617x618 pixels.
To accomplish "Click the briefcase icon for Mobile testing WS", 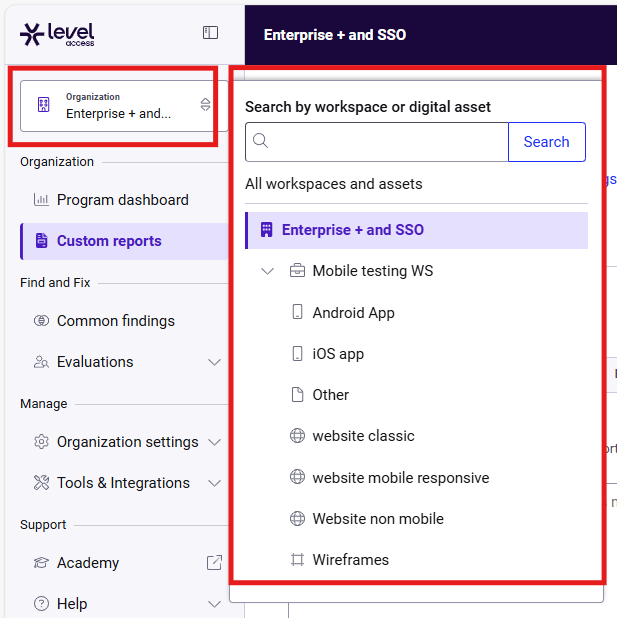I will [297, 271].
